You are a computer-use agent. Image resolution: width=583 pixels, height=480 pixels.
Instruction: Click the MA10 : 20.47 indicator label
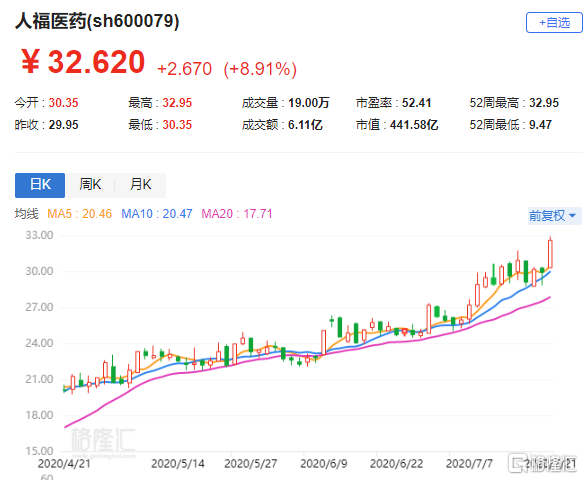click(157, 214)
